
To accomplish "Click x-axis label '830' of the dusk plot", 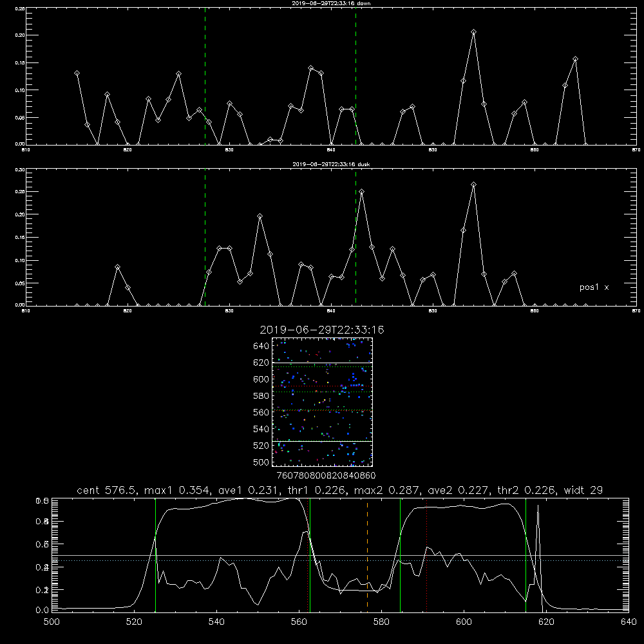I will (x=229, y=311).
